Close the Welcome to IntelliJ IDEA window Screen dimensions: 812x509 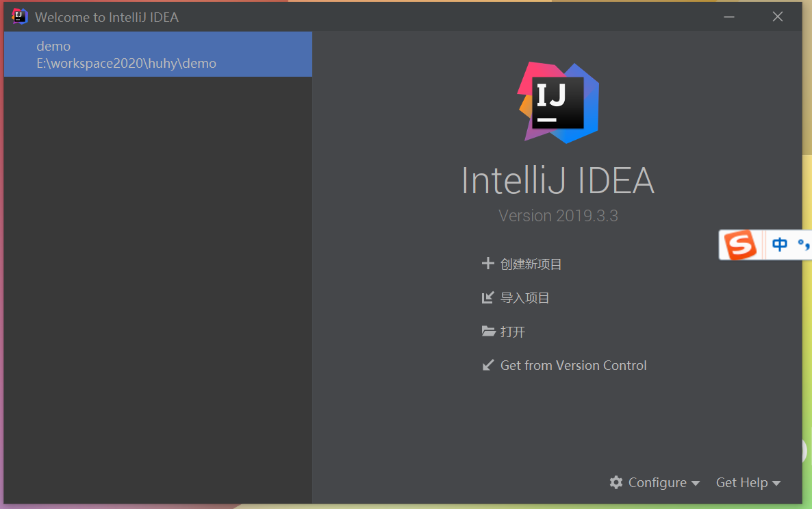[x=777, y=16]
